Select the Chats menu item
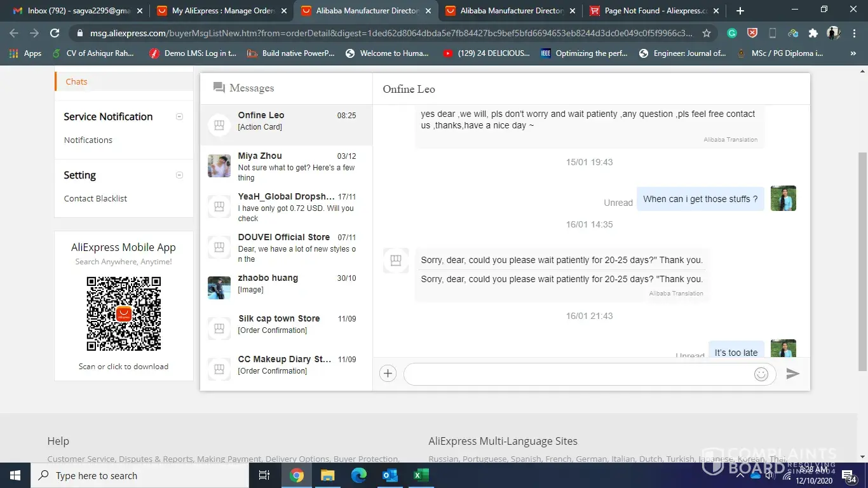 [x=77, y=81]
